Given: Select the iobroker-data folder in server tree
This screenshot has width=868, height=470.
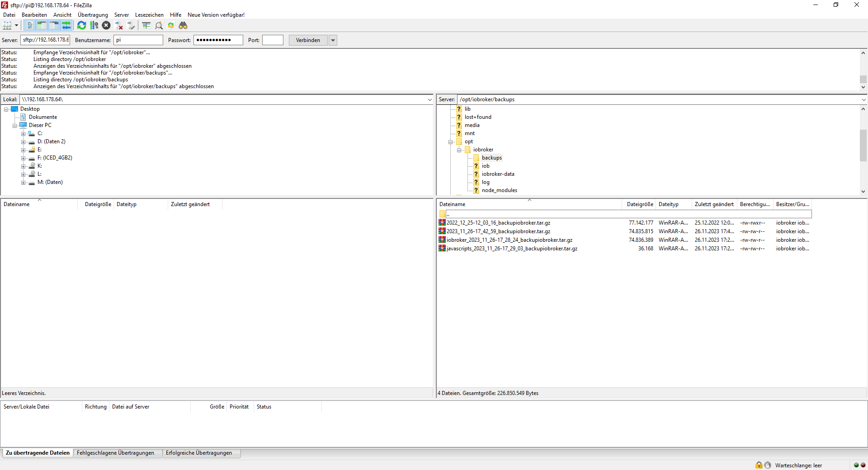Looking at the screenshot, I should pyautogui.click(x=498, y=174).
